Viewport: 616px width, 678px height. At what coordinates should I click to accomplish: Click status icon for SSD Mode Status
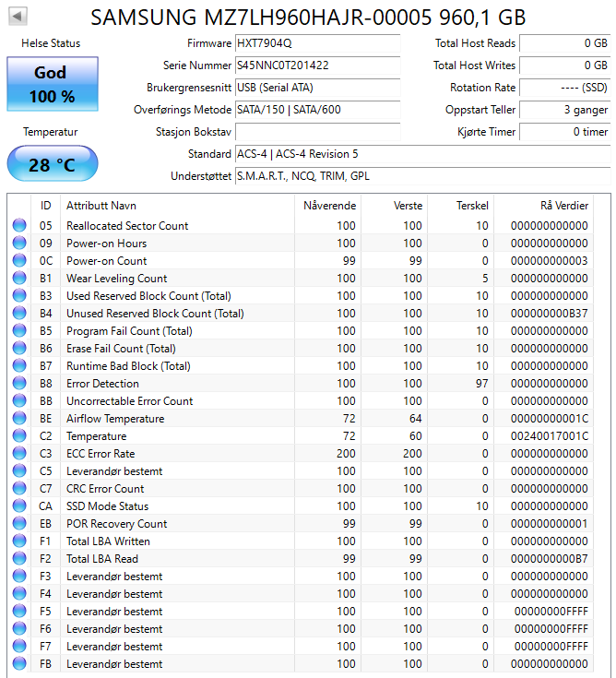coord(19,506)
